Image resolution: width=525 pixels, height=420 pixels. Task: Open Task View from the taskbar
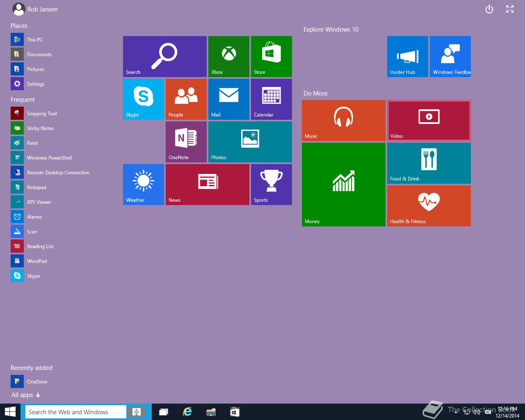[164, 412]
